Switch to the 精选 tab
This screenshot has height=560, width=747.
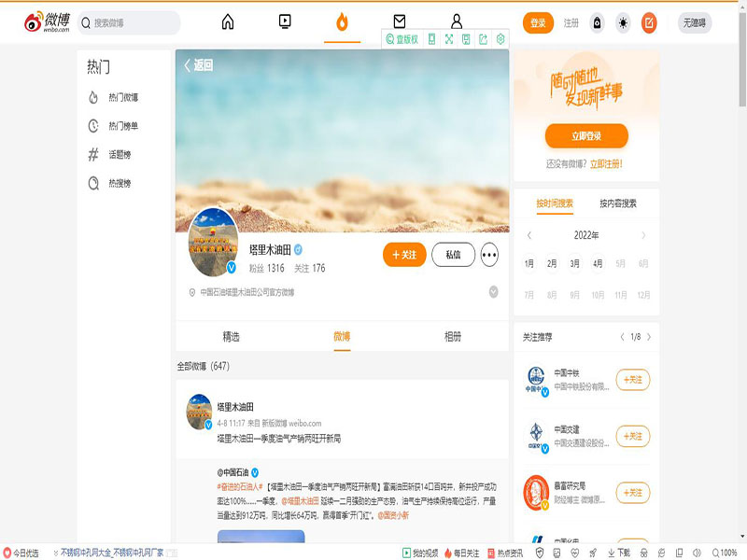pos(231,337)
